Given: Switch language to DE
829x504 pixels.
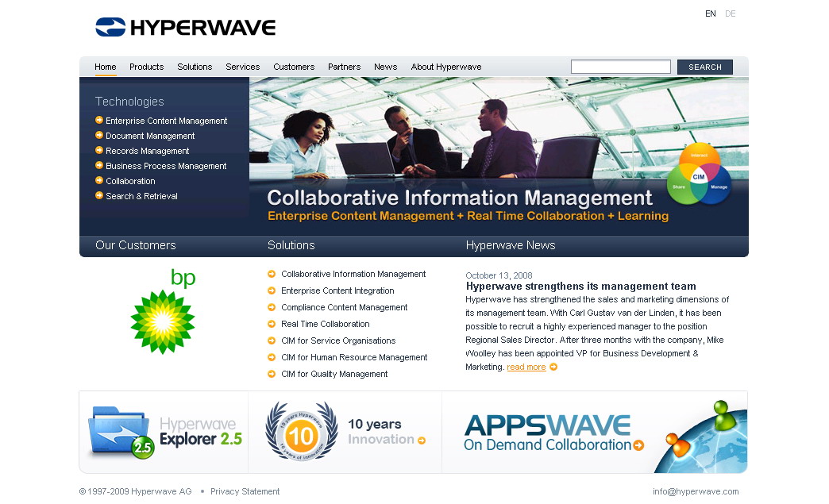Looking at the screenshot, I should [x=730, y=13].
